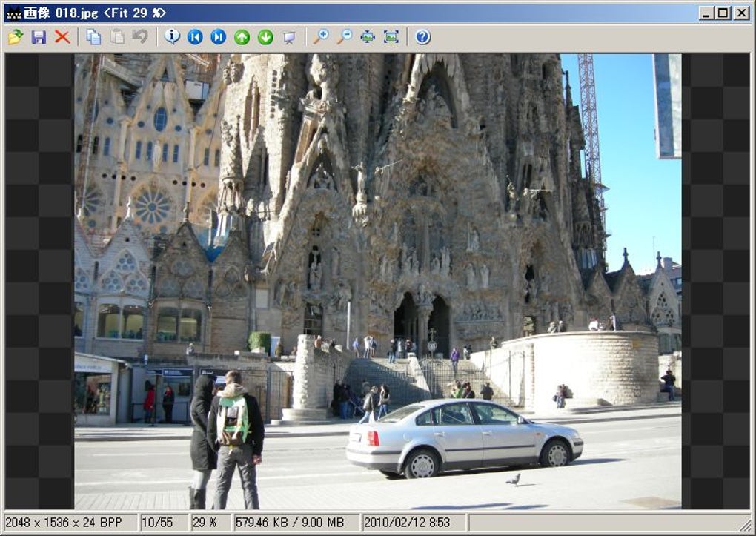Click the greyed-out Paste icon

click(117, 36)
